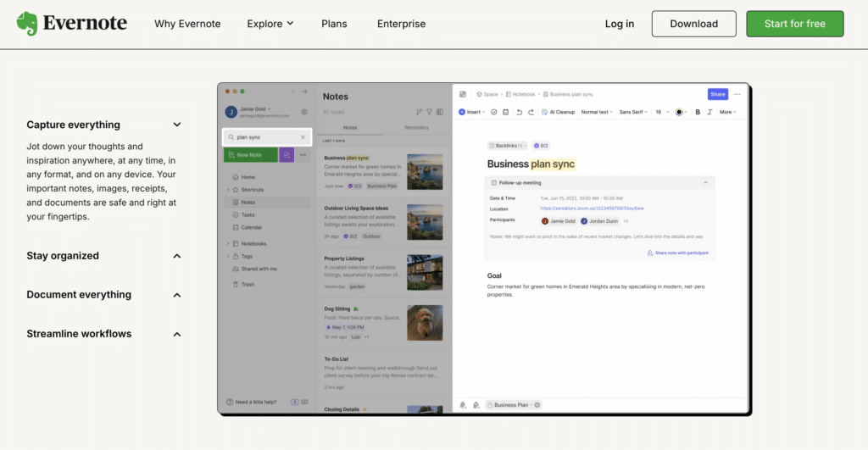Click the Need a little help icon

point(230,402)
